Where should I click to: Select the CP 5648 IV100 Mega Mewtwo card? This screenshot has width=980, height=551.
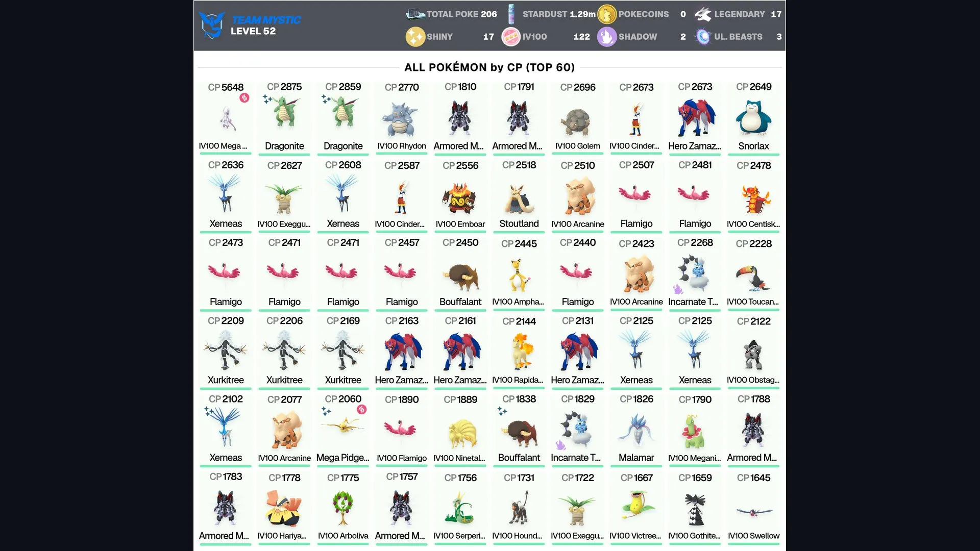point(226,117)
